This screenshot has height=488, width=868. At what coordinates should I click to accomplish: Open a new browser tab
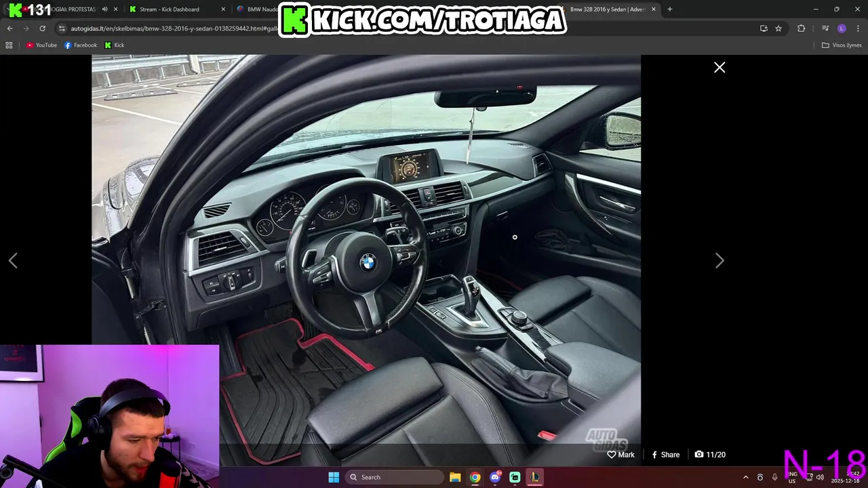tap(670, 9)
